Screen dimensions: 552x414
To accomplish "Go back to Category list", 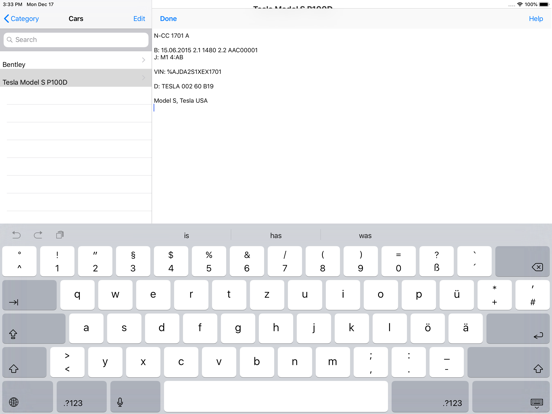I will 21,19.
